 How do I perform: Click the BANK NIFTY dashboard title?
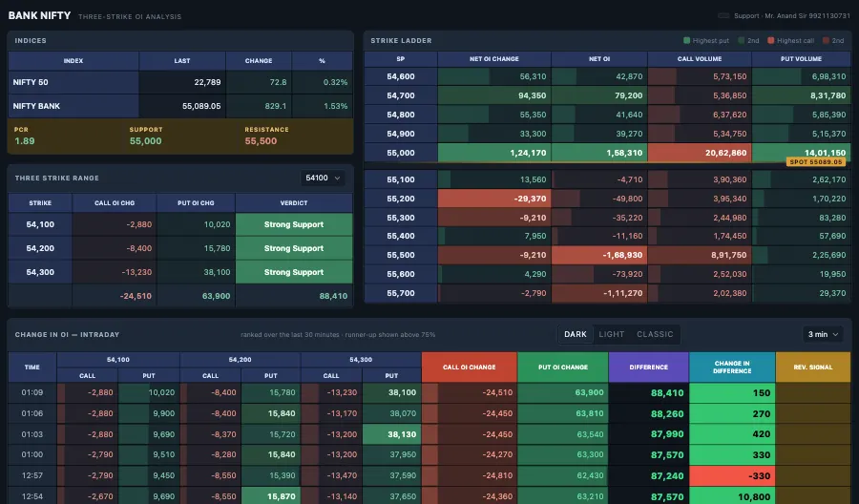click(39, 15)
